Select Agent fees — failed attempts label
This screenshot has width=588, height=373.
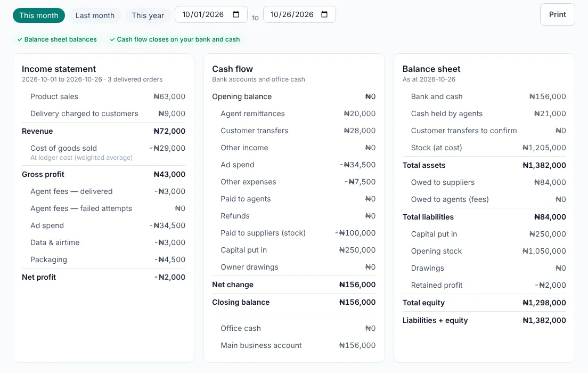pos(81,208)
